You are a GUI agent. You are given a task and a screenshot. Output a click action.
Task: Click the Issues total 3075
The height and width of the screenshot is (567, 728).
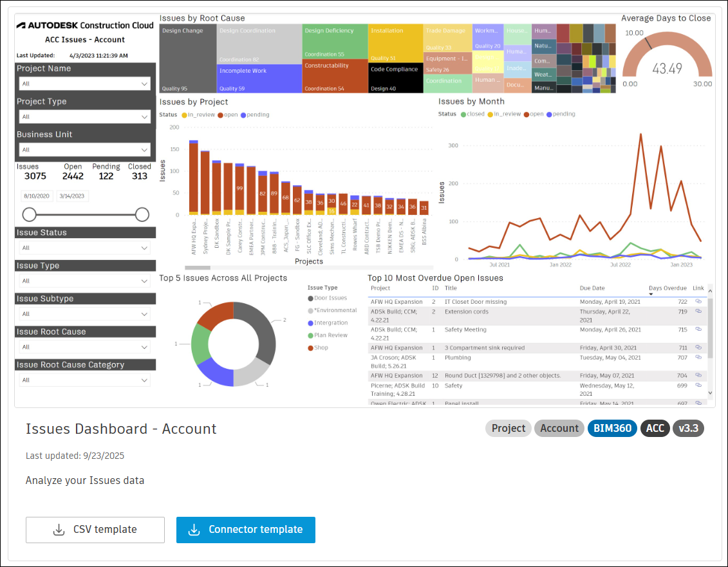(x=35, y=176)
